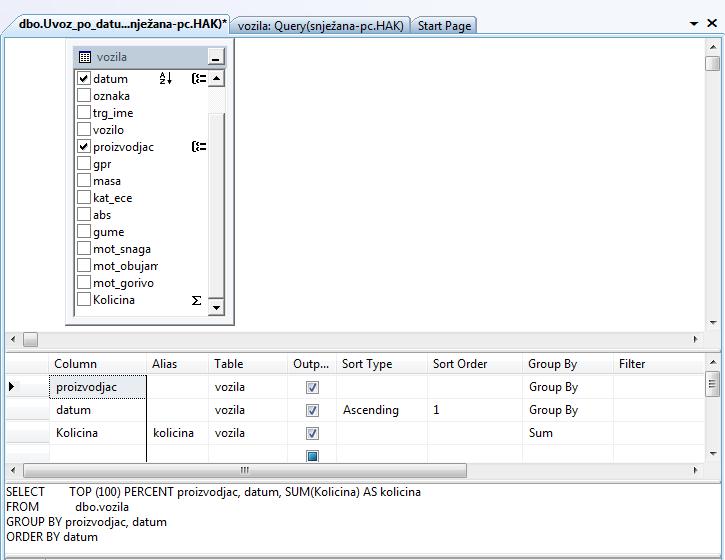Check the Kolicina column checkbox in table box
This screenshot has height=560, width=725.
click(83, 300)
